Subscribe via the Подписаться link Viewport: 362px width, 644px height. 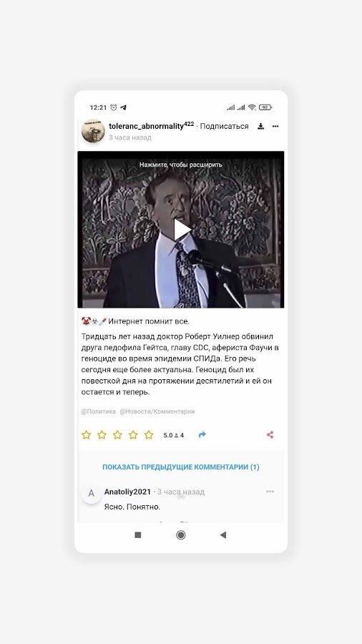click(x=224, y=127)
